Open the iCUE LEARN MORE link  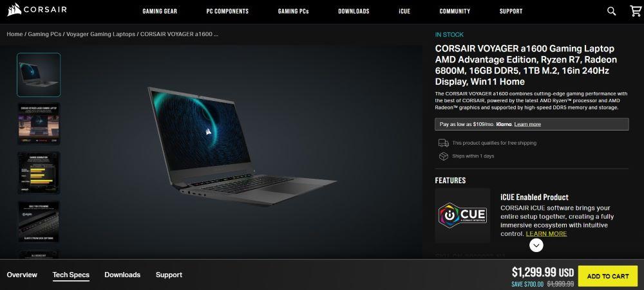click(x=546, y=234)
